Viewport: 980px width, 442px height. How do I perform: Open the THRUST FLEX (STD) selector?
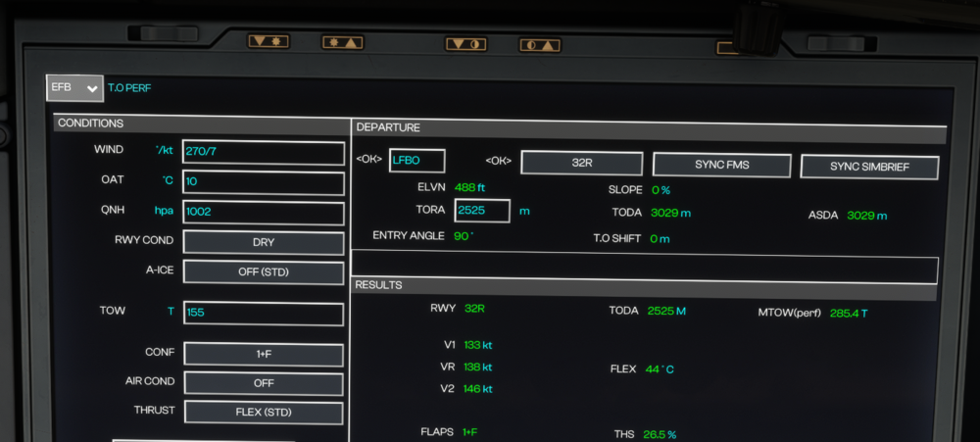coord(263,413)
